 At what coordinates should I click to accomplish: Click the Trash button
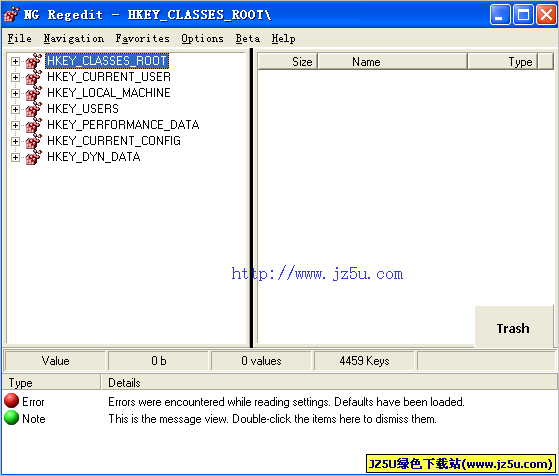click(513, 327)
